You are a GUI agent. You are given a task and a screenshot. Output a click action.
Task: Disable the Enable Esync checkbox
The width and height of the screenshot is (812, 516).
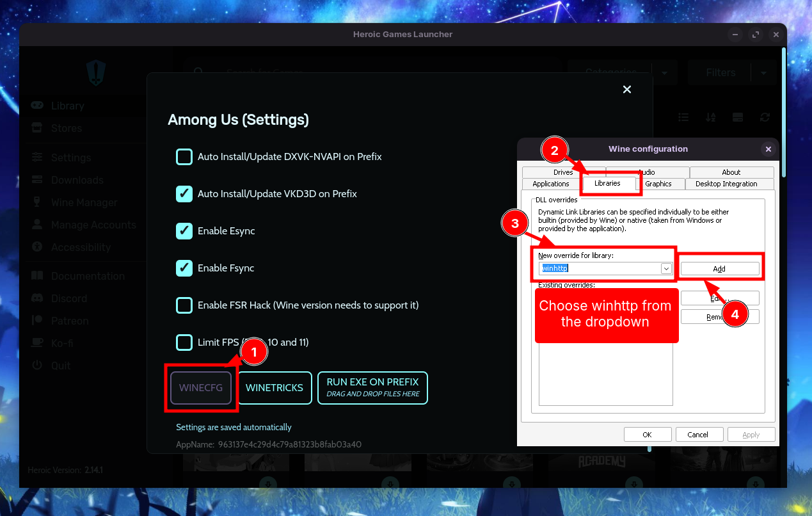[x=184, y=231]
